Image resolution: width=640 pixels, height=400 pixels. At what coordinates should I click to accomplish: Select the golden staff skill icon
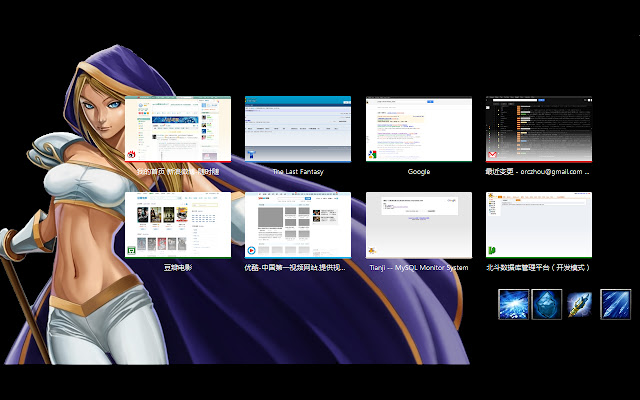click(x=580, y=304)
